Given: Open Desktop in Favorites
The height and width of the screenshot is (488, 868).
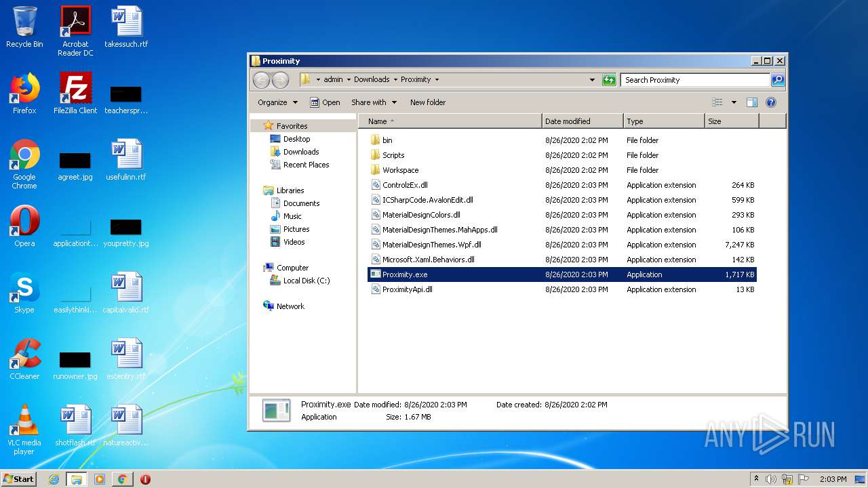Looking at the screenshot, I should [x=290, y=139].
